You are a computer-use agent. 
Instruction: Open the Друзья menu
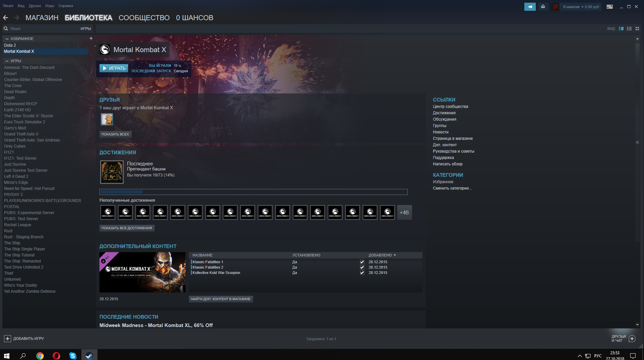[35, 6]
